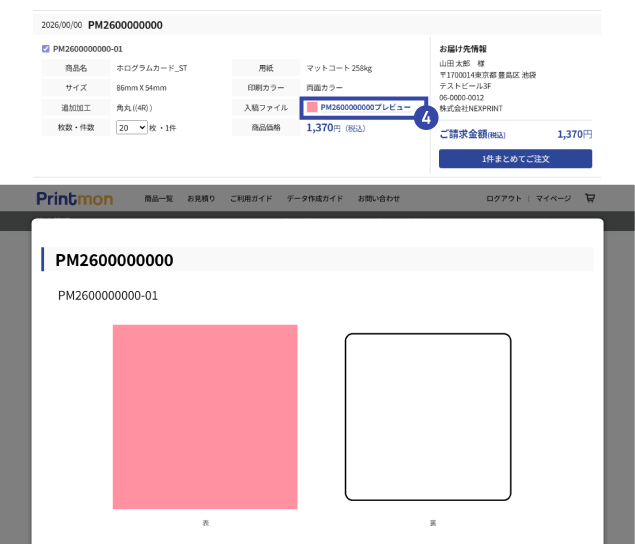The height and width of the screenshot is (544, 635).
Task: Click the 1,370円 product price
Action: tap(323, 128)
